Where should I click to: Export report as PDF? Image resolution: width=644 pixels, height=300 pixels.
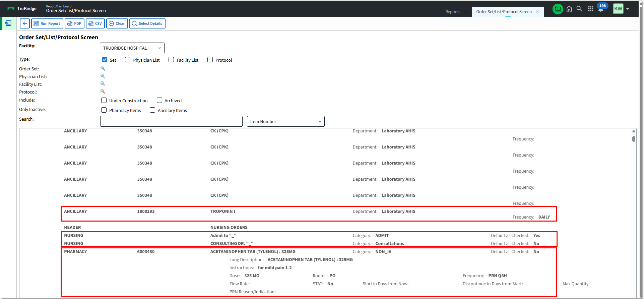(x=74, y=23)
